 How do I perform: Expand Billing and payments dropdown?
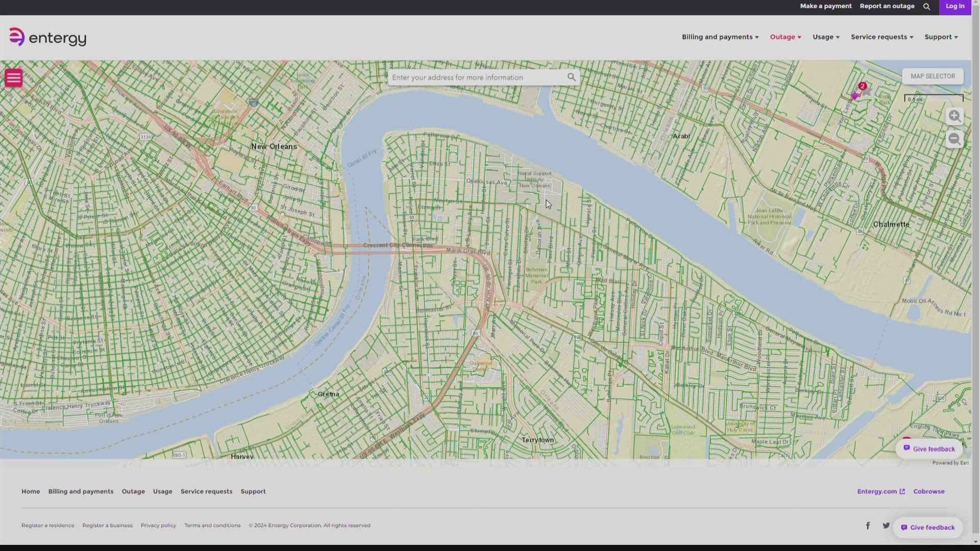point(720,37)
